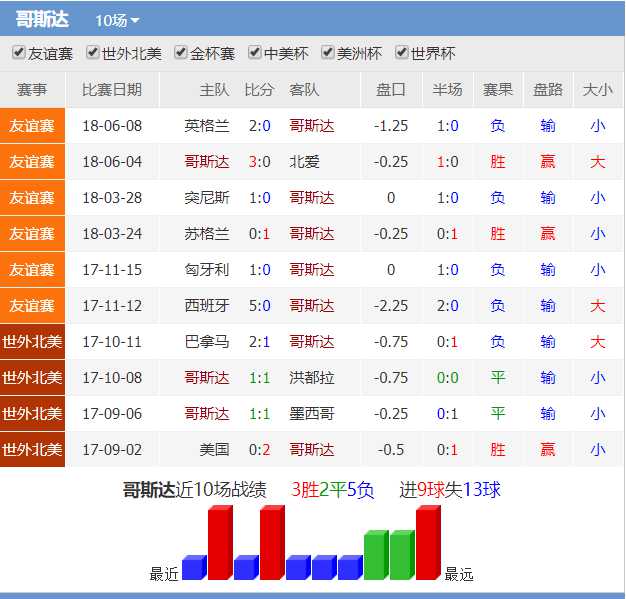
Task: Select the 赛果 column header
Action: point(498,90)
